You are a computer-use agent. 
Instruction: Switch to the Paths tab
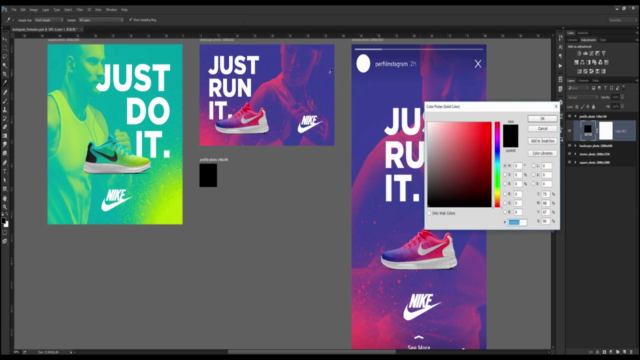click(x=596, y=80)
